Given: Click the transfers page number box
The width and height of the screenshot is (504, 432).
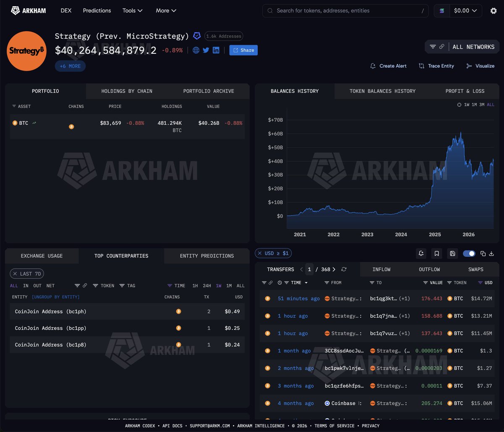Looking at the screenshot, I should point(310,269).
